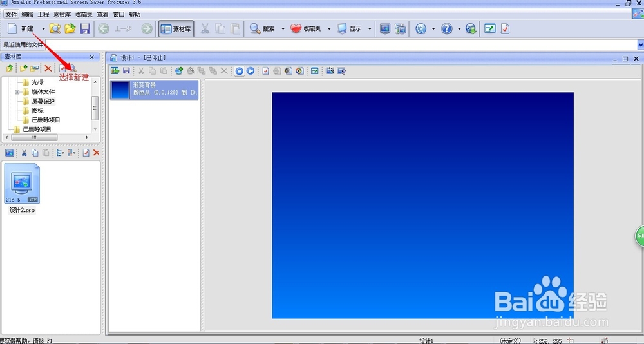Click the blue question mark help icon
Image resolution: width=644 pixels, height=344 pixels.
pos(447,29)
